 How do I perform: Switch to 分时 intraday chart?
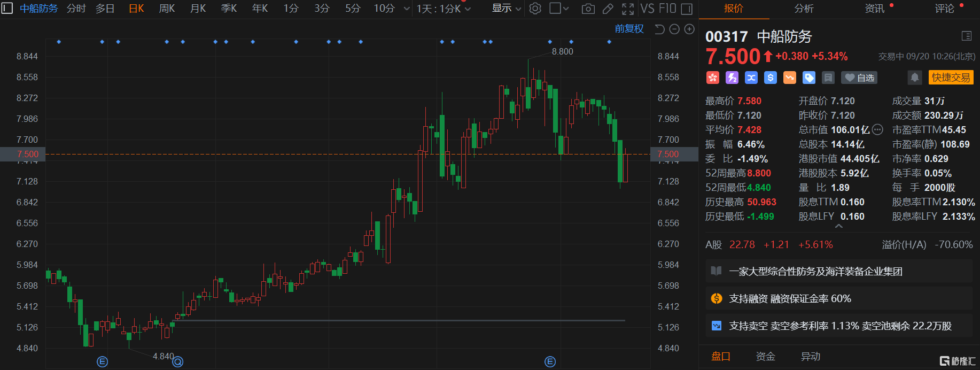76,9
